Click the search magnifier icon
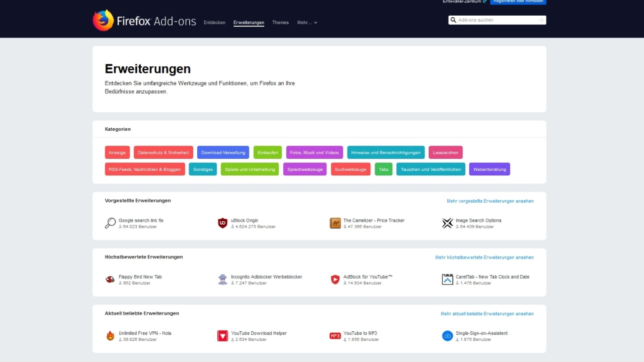This screenshot has width=644, height=362. tap(453, 20)
